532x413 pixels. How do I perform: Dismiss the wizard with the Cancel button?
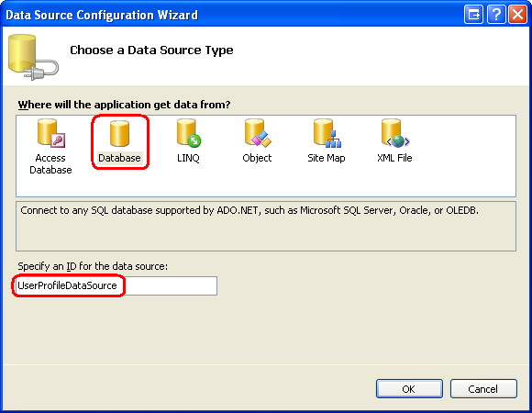click(x=483, y=389)
